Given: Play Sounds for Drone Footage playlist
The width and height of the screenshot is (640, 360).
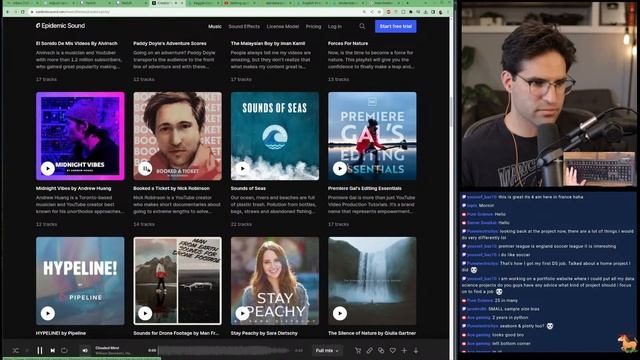Looking at the screenshot, I should (145, 313).
